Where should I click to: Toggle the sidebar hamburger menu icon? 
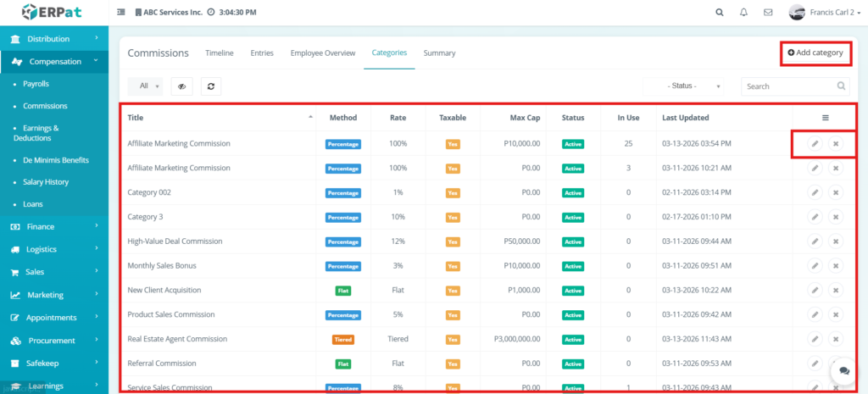click(x=121, y=13)
